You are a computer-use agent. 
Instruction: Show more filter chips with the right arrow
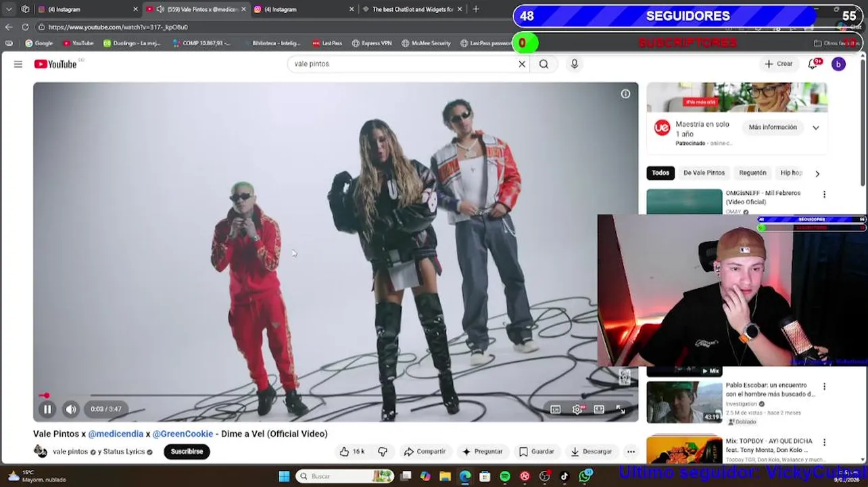[817, 173]
